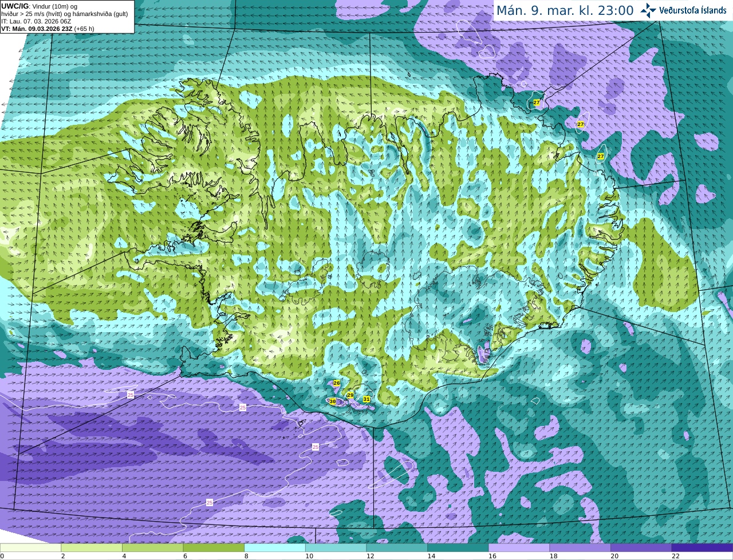Pick the 20–22 m/s violet scale swatch
The image size is (733, 560).
[x=641, y=547]
